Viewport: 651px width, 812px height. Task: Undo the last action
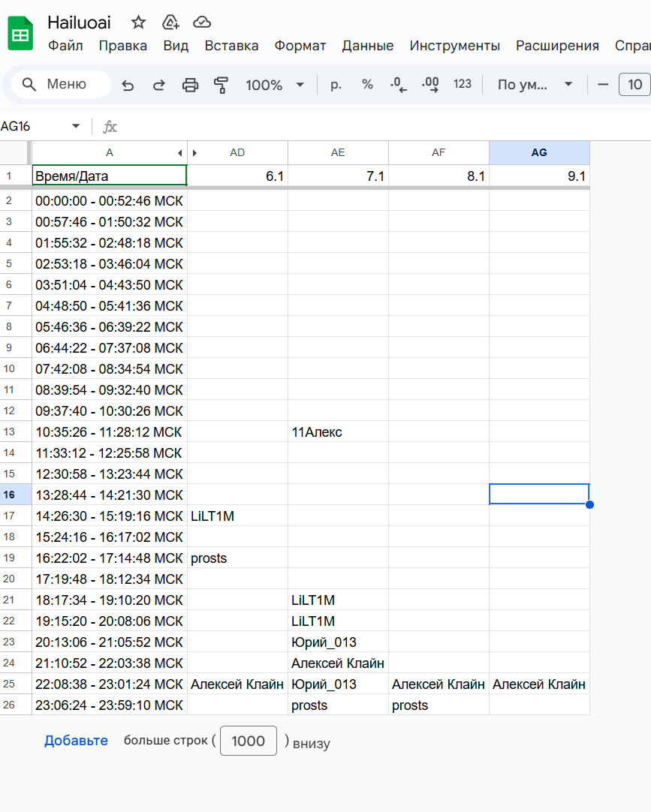tap(128, 85)
